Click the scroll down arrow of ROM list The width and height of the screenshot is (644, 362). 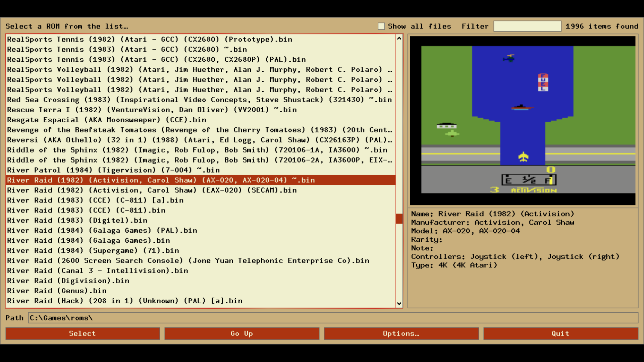(399, 304)
